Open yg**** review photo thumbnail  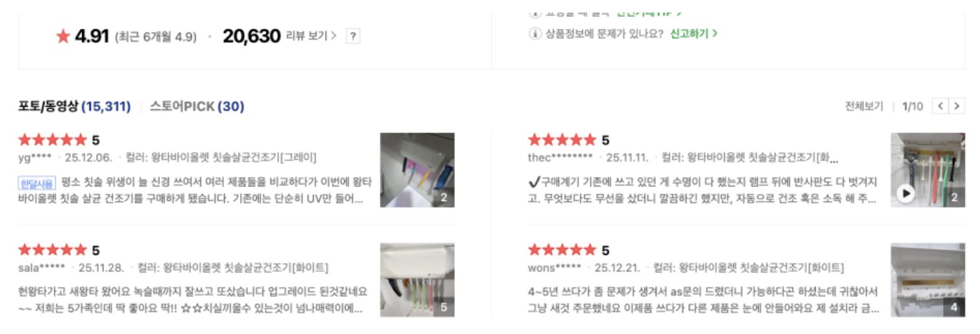click(x=417, y=170)
